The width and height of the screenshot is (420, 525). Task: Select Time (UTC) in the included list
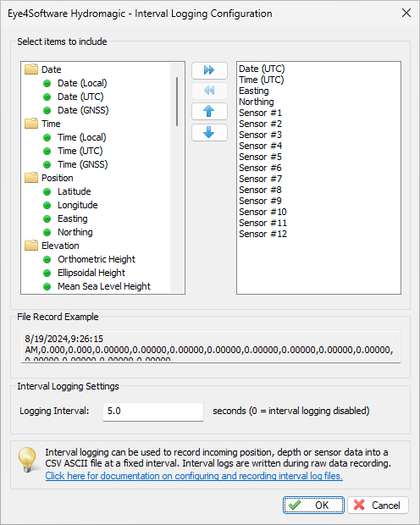point(262,80)
